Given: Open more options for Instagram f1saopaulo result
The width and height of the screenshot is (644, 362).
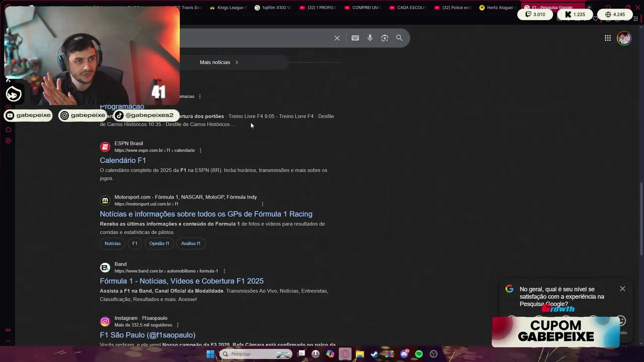Looking at the screenshot, I should pyautogui.click(x=178, y=325).
